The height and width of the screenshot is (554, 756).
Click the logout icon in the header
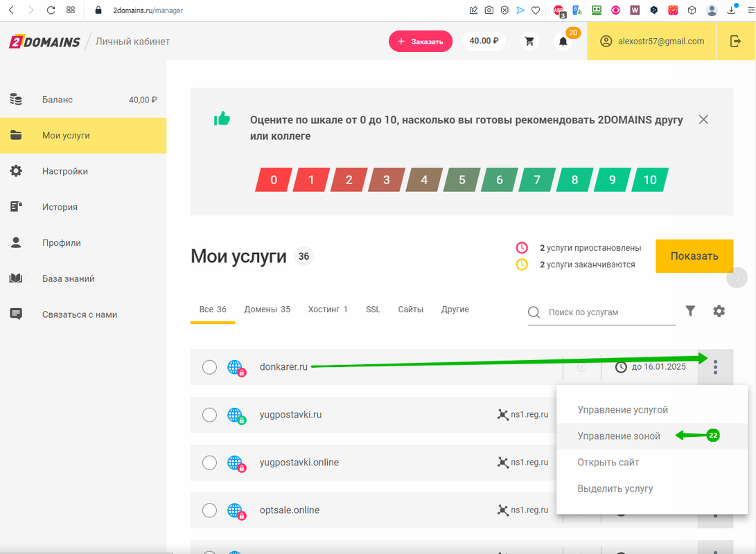tap(735, 41)
